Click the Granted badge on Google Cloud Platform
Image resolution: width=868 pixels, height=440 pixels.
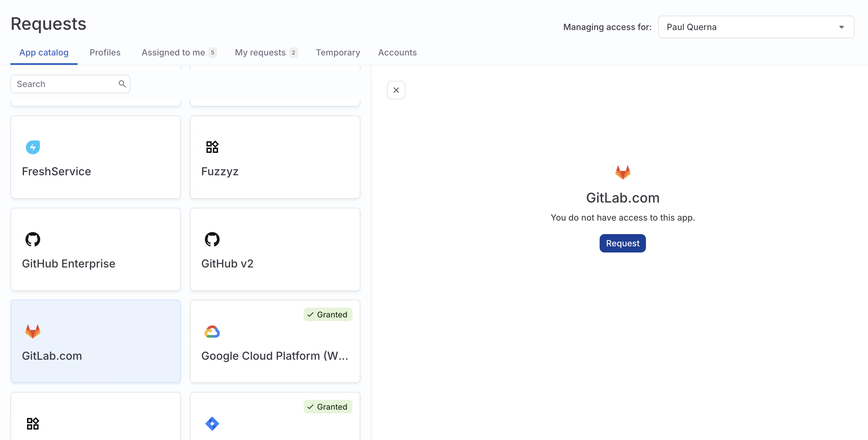[328, 314]
